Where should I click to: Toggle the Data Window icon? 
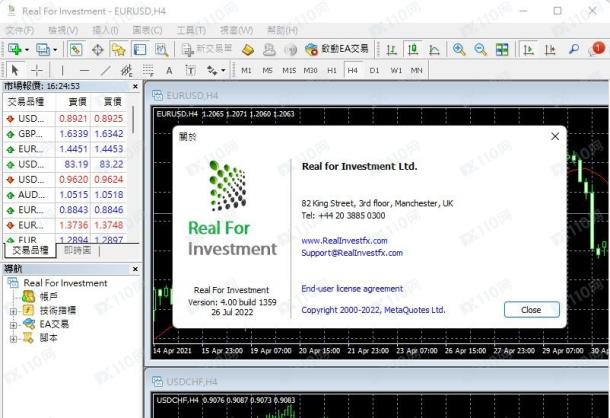pos(97,49)
